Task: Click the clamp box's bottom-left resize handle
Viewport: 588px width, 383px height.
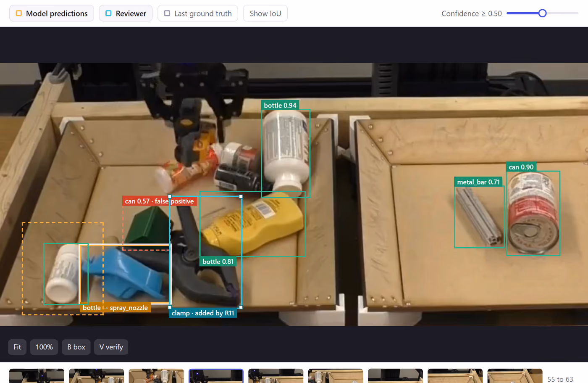Action: (170, 307)
